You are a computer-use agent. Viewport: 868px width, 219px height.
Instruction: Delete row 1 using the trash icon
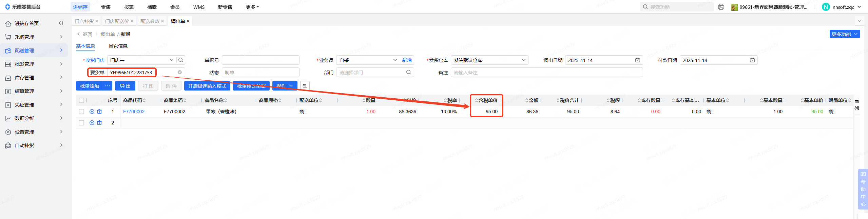click(x=99, y=112)
